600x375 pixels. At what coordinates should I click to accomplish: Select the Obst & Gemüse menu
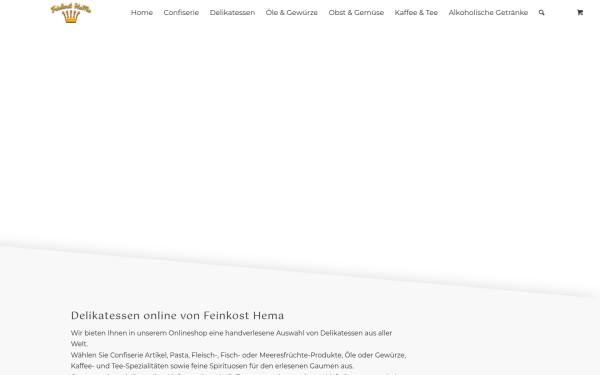pos(356,13)
